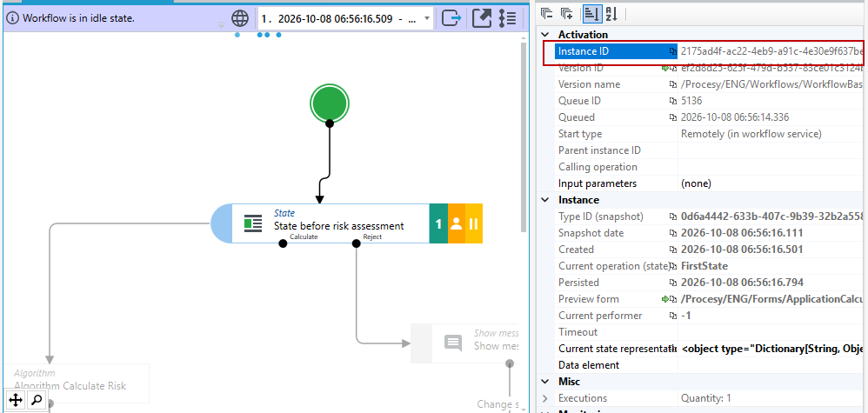Viewport: 868px width, 413px height.
Task: Click the Preview form path value
Action: (772, 299)
